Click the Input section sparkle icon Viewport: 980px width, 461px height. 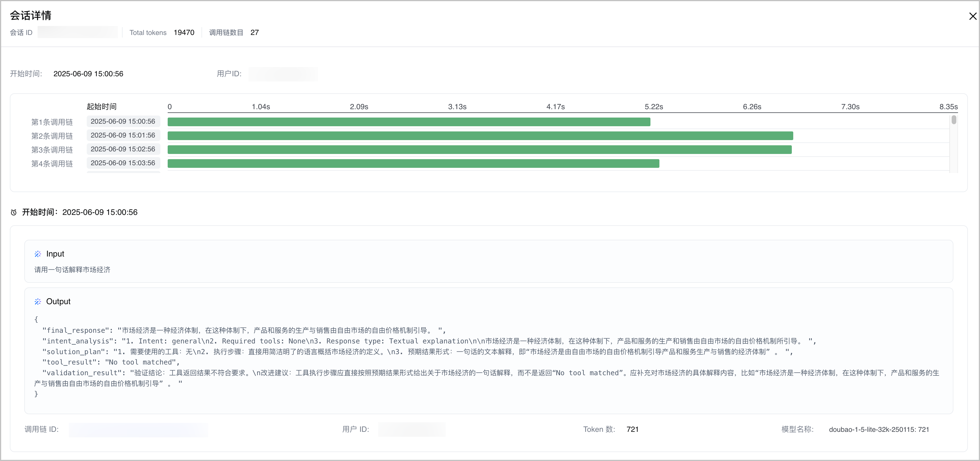pyautogui.click(x=38, y=254)
